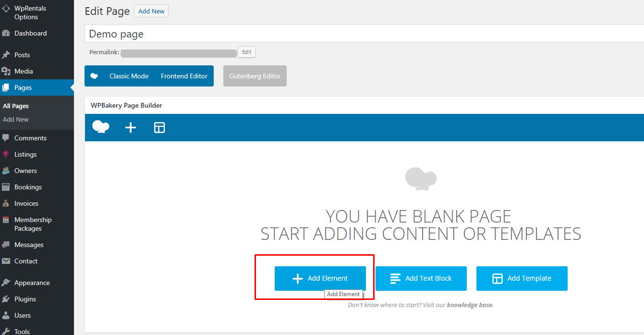
Task: Click the Add Text Block button
Action: 421,278
